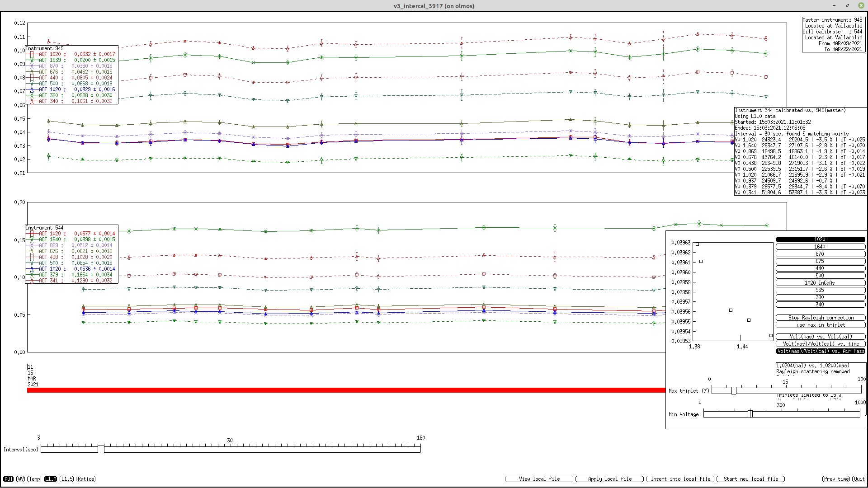Click the 'V0 0.379' calibration row
Image resolution: width=868 pixels, height=488 pixels.
[x=800, y=187]
